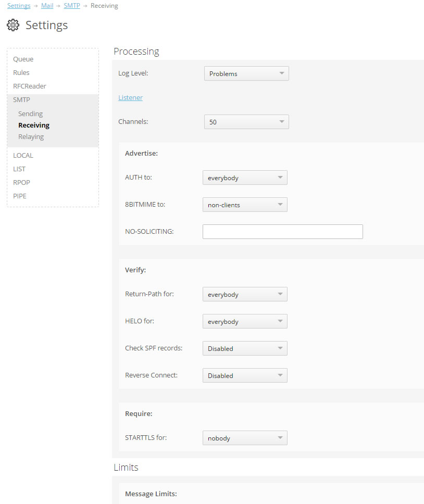Select Queue in the sidebar
The width and height of the screenshot is (424, 504).
tap(23, 59)
